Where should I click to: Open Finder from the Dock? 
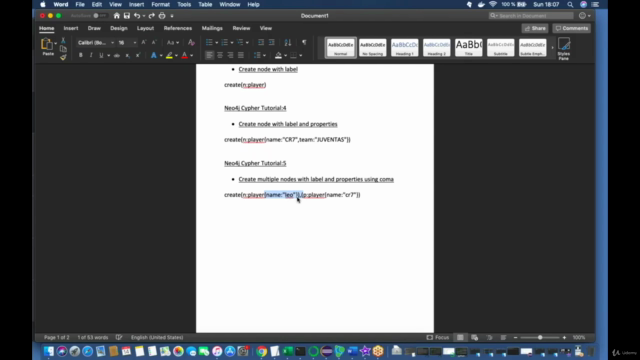click(49, 351)
